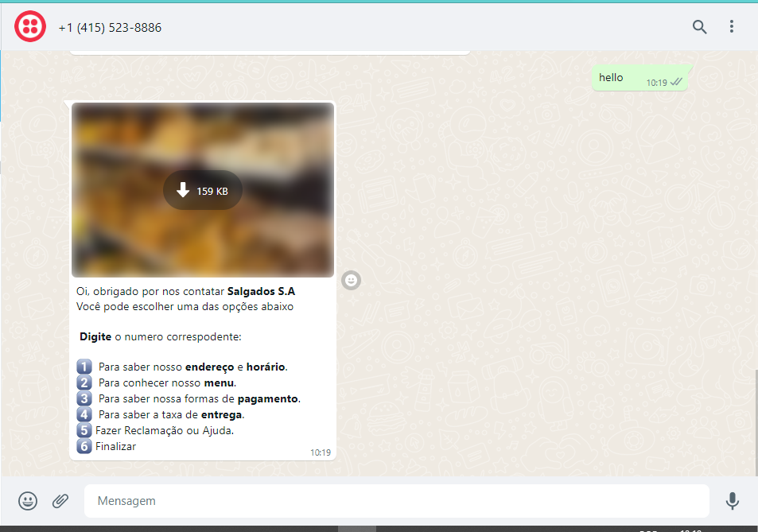
Task: Open the chat search icon
Action: [698, 26]
